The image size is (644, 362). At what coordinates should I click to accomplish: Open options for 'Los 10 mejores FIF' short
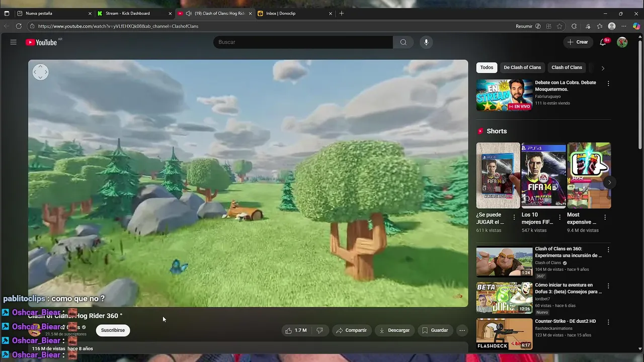coord(559,217)
